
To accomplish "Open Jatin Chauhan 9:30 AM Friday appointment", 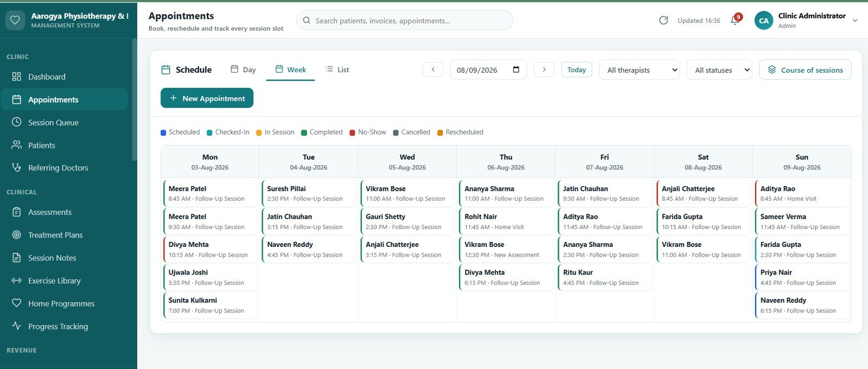I will 605,193.
